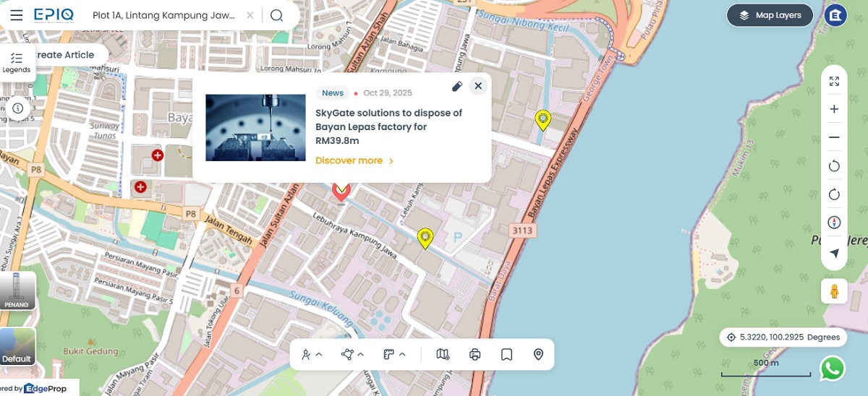The image size is (868, 396).
Task: Locate me using the arrow icon
Action: [x=834, y=253]
